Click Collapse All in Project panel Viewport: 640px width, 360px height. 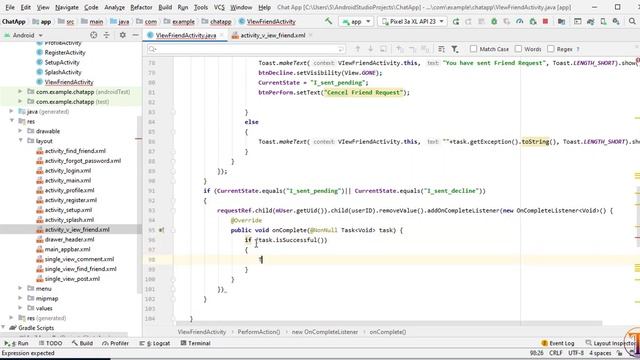107,35
